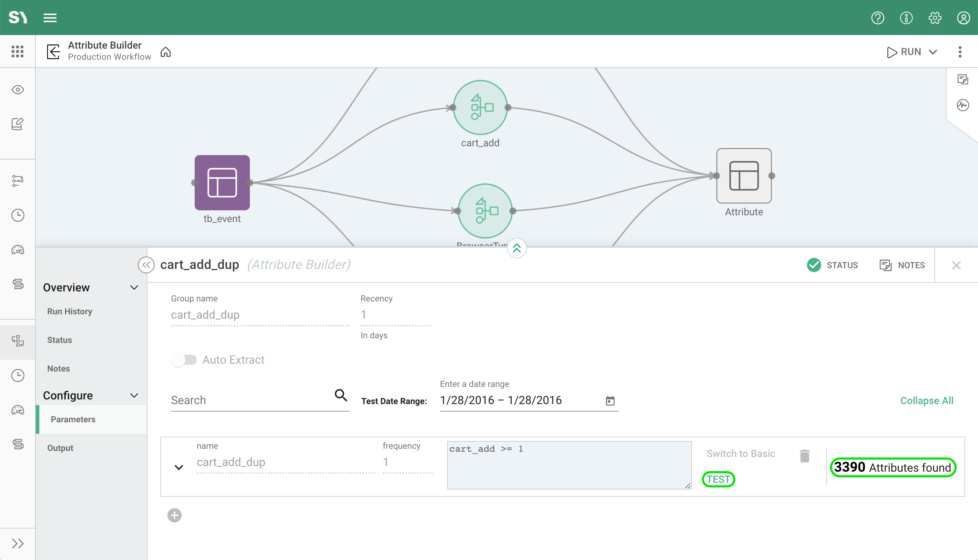Click the green STATUS checkmark
Viewport: 978px width, 560px height.
(814, 265)
